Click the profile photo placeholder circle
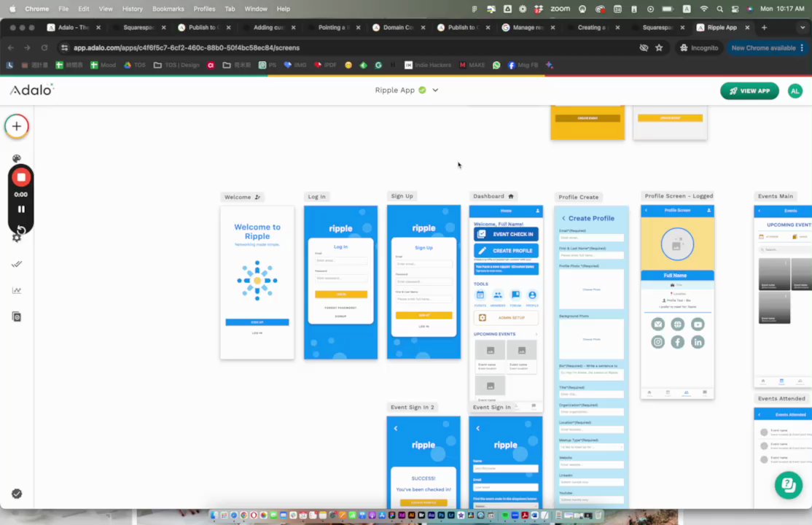 (x=677, y=244)
